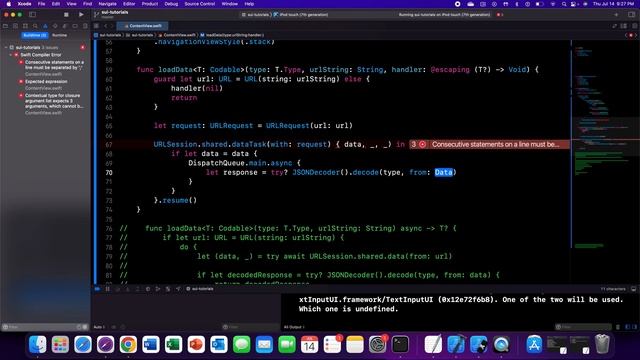Open the Product menu
The image size is (640, 360).
point(150,4)
